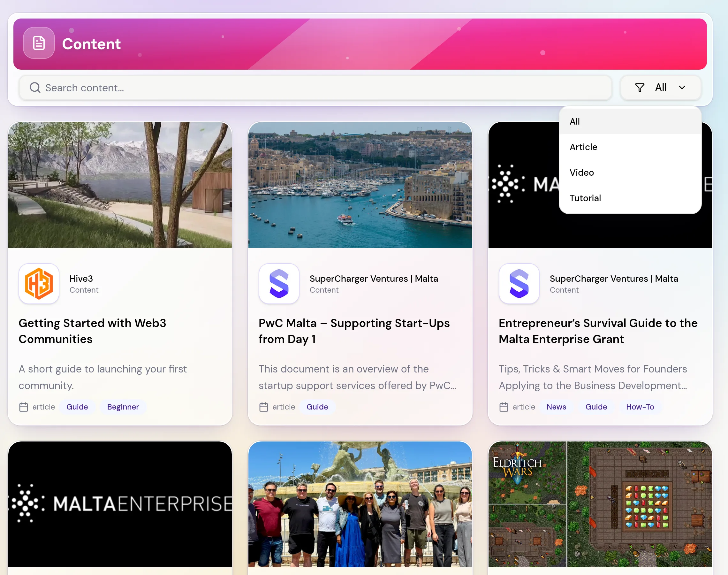The width and height of the screenshot is (728, 575).
Task: Choose Video from the filter menu
Action: click(630, 173)
